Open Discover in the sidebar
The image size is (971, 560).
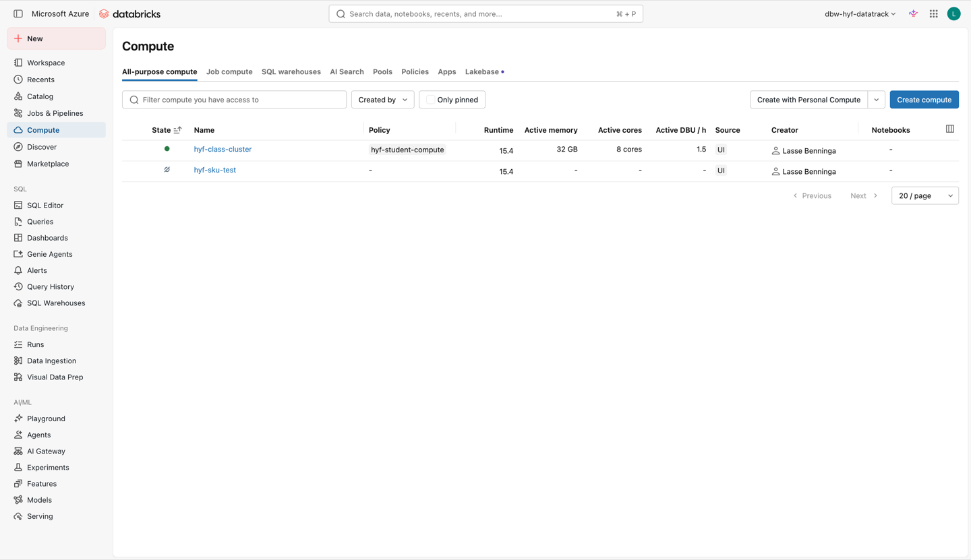click(x=56, y=147)
